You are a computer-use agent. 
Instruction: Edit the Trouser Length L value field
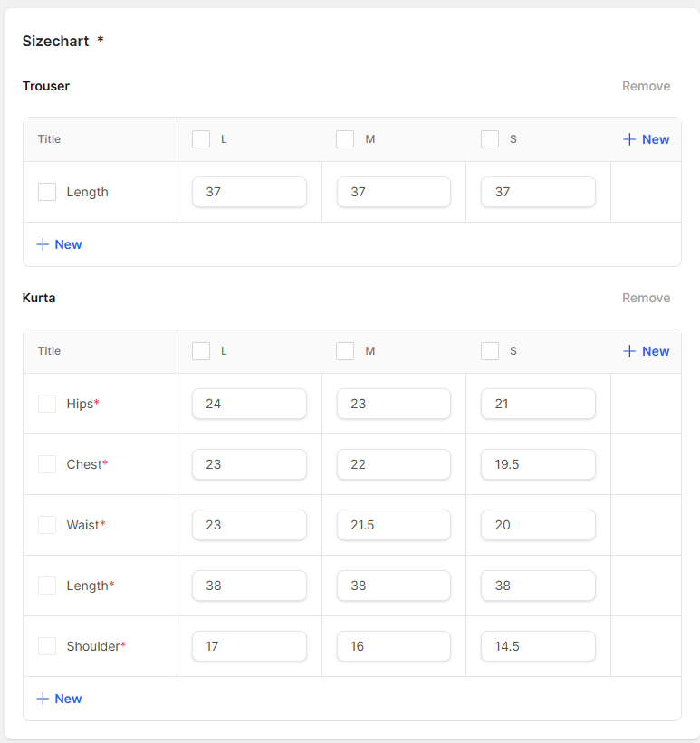(249, 192)
